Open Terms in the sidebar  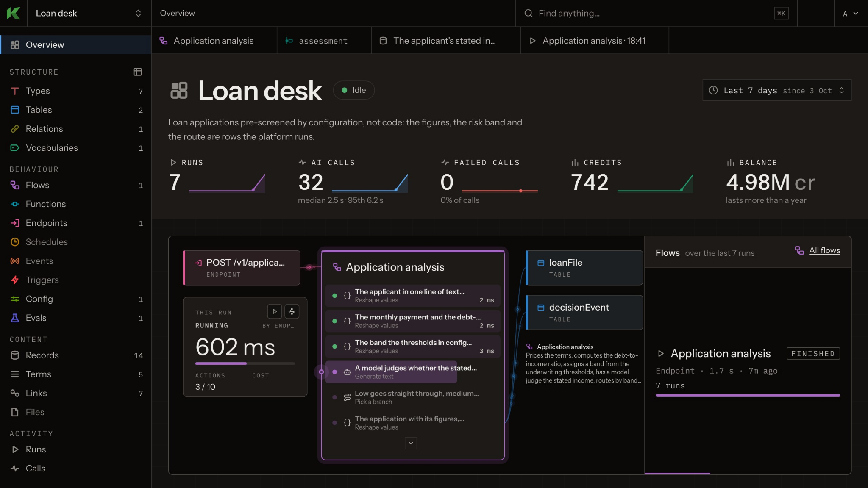point(76,374)
